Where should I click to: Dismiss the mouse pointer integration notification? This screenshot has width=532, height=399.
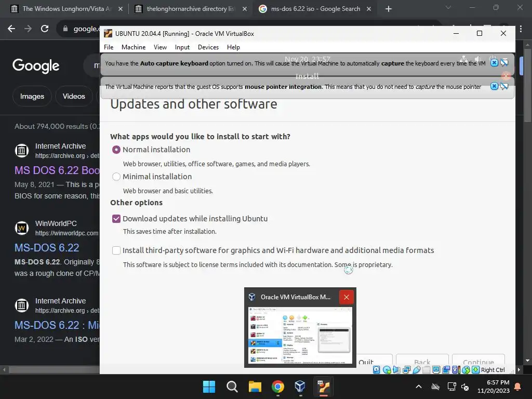pos(495,86)
